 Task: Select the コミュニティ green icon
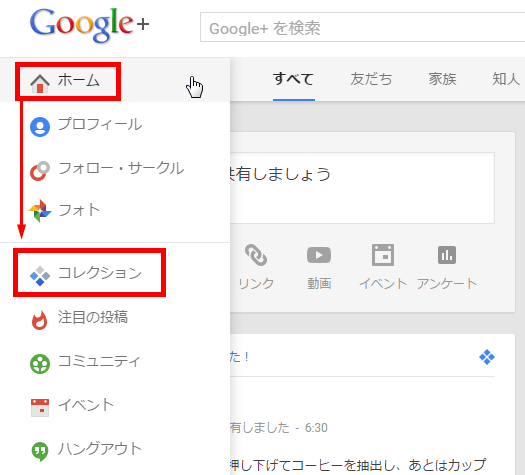click(40, 364)
